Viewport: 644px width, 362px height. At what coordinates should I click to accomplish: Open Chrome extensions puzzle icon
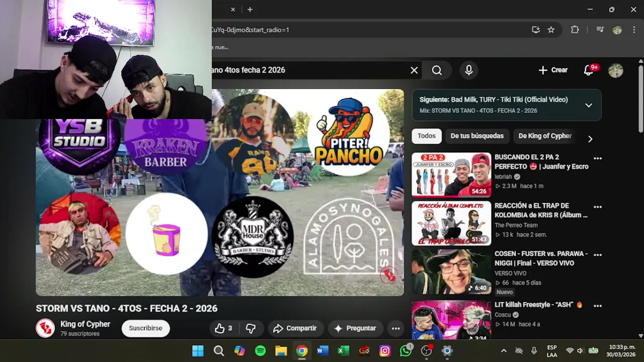point(575,30)
